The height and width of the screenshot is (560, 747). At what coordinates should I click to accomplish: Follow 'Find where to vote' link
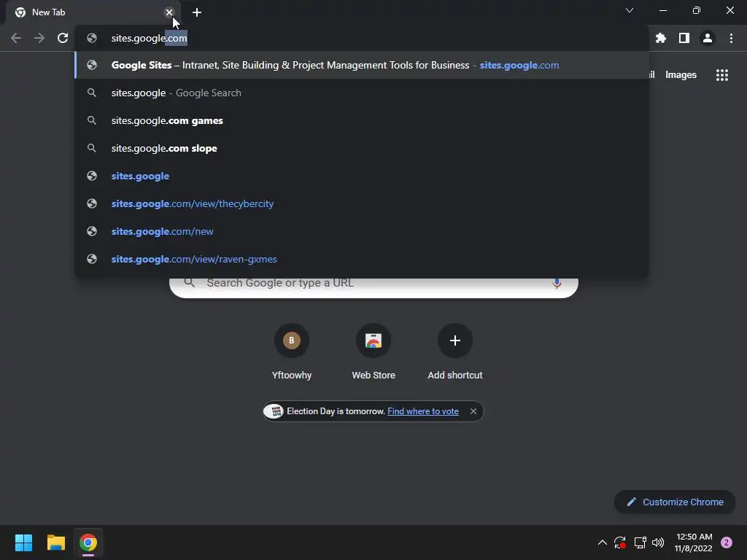(423, 411)
